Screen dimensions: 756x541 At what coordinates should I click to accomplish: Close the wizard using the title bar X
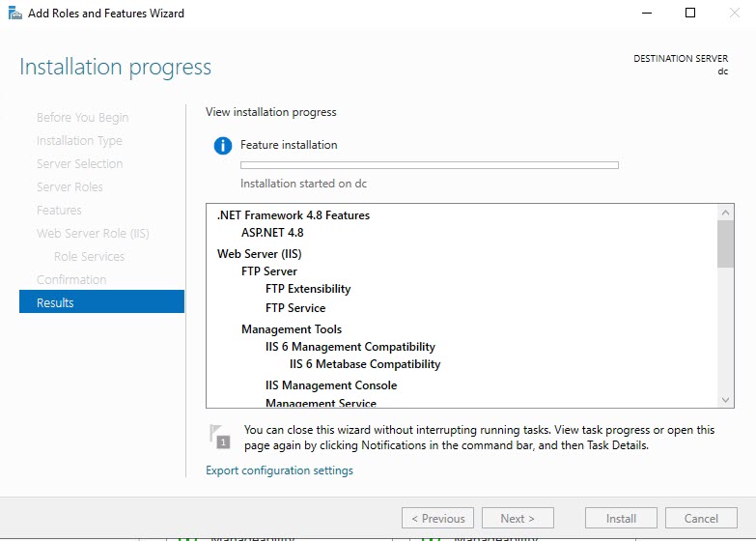click(734, 14)
